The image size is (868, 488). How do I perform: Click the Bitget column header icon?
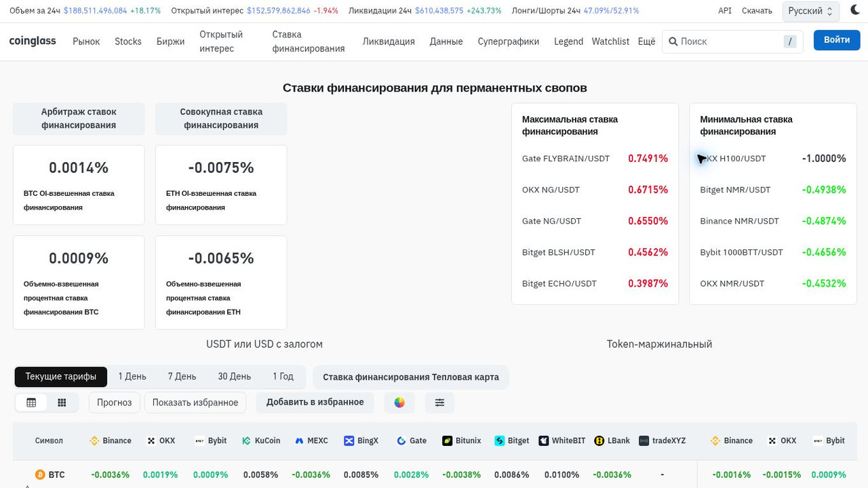[x=500, y=441]
